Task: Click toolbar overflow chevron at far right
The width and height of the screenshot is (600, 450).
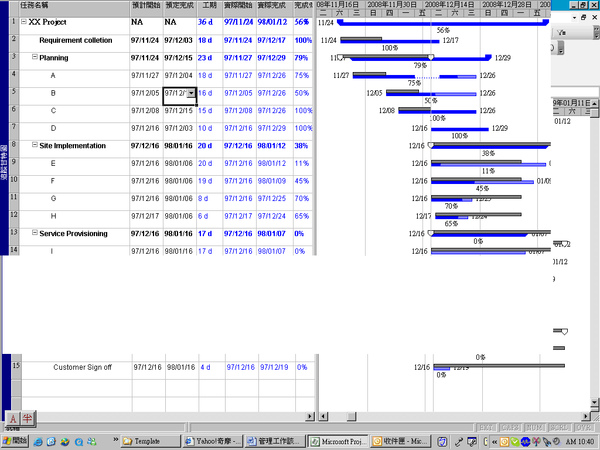Action: (596, 34)
